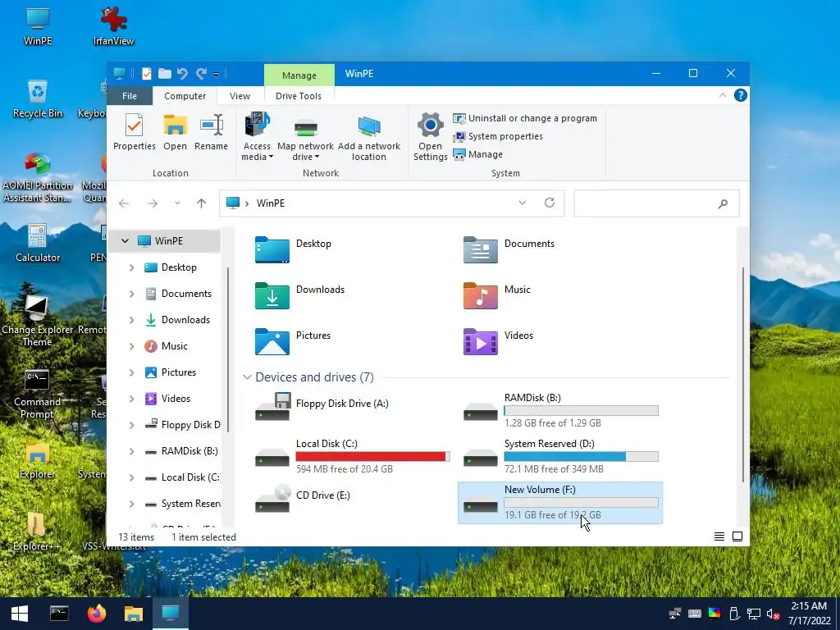
Task: Select the Documents folder icon
Action: [x=481, y=249]
